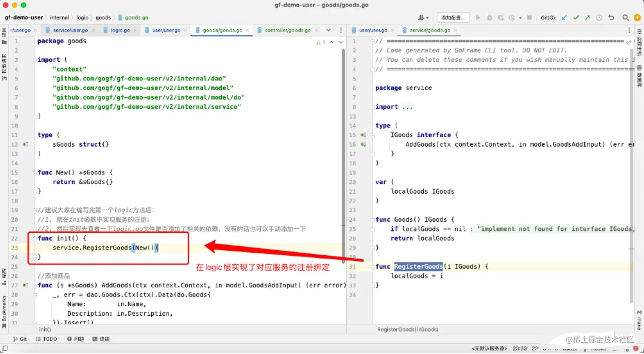Click the Profiler run icon
This screenshot has height=354, width=644.
[x=512, y=17]
